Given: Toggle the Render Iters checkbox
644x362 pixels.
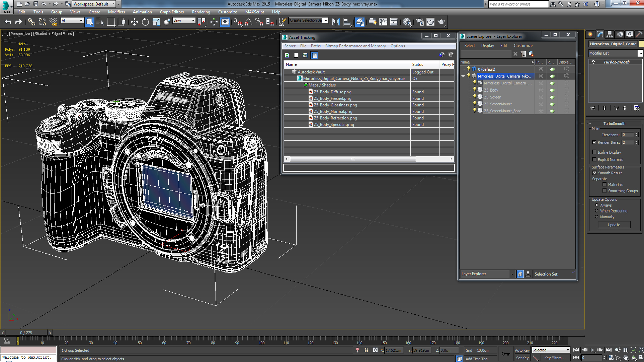Looking at the screenshot, I should point(594,142).
